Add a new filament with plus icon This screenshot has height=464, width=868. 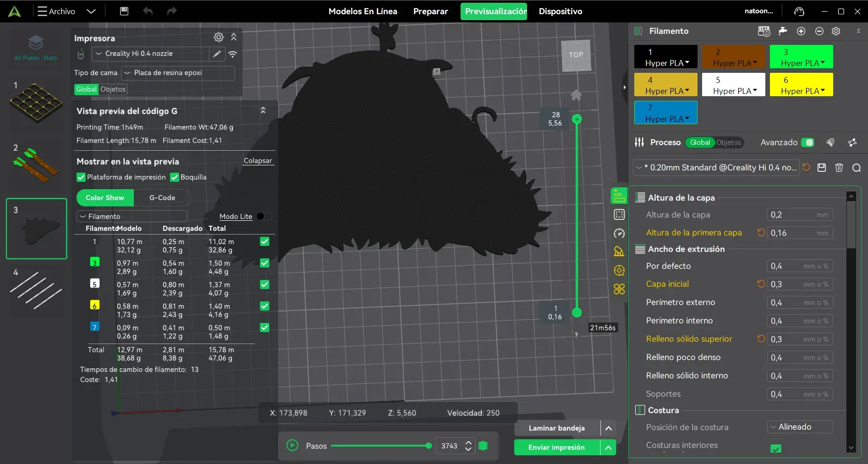(x=801, y=31)
